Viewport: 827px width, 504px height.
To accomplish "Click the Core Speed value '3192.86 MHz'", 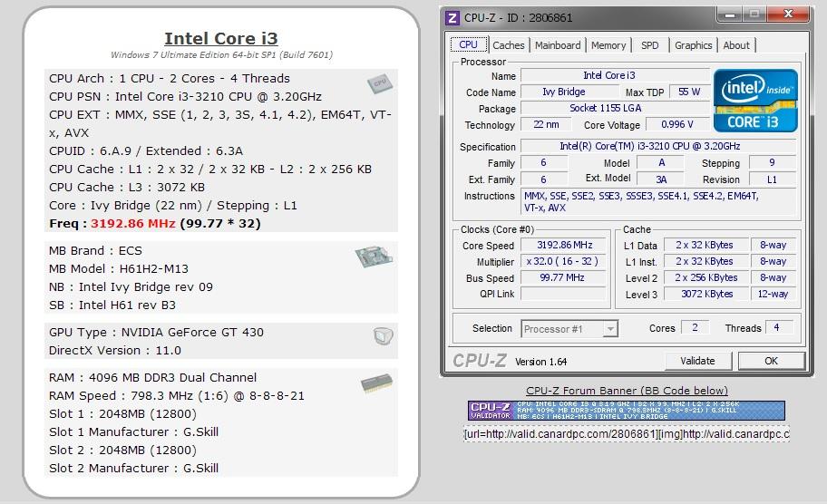I will click(x=564, y=245).
